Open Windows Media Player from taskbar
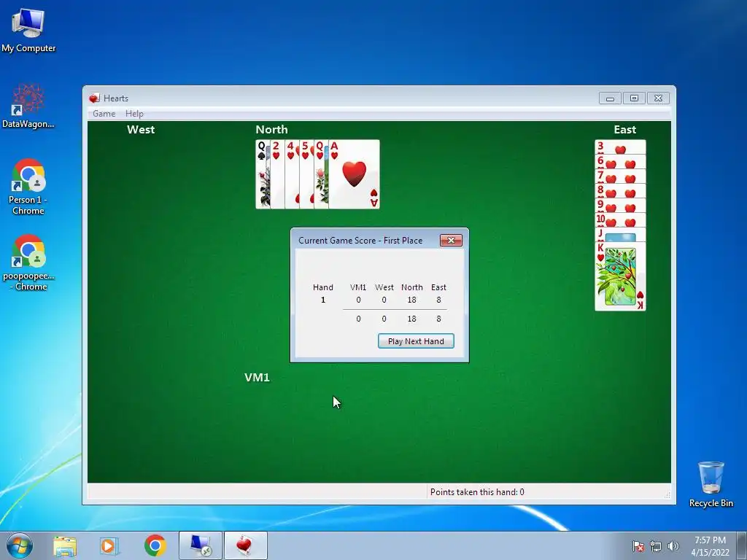This screenshot has height=560, width=747. pos(109,545)
